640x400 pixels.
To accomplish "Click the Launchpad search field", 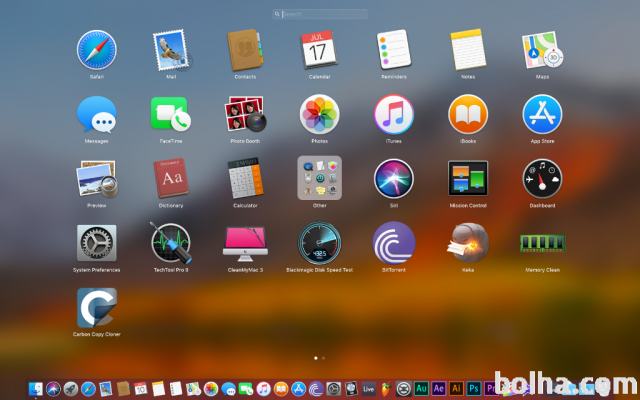I will coord(320,14).
